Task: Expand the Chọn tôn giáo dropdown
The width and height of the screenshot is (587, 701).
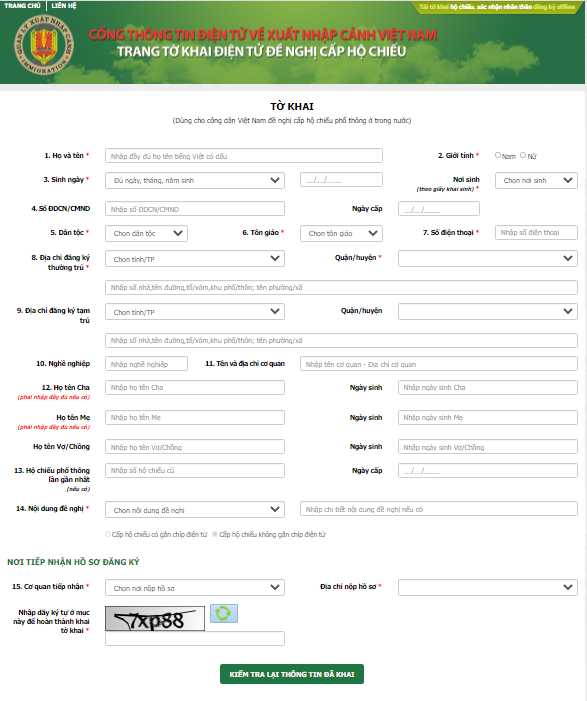Action: point(341,233)
